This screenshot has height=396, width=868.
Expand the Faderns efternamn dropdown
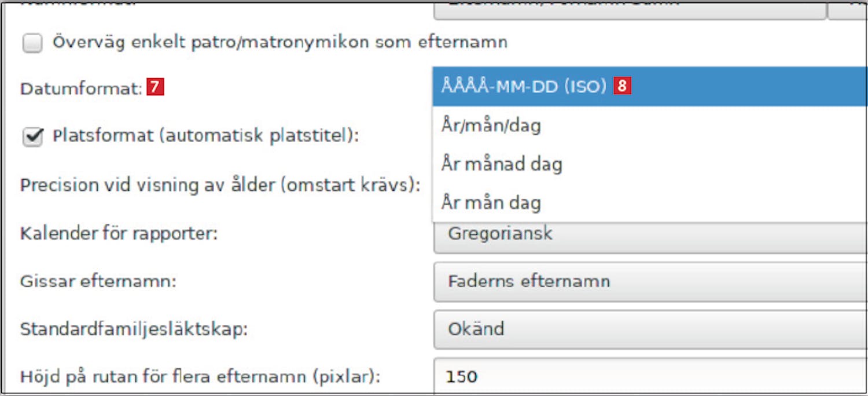[648, 282]
